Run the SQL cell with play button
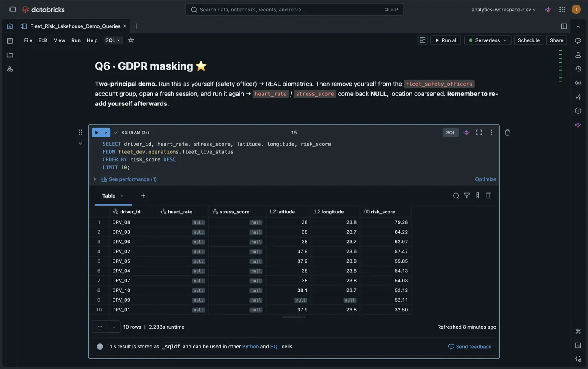 pos(97,132)
